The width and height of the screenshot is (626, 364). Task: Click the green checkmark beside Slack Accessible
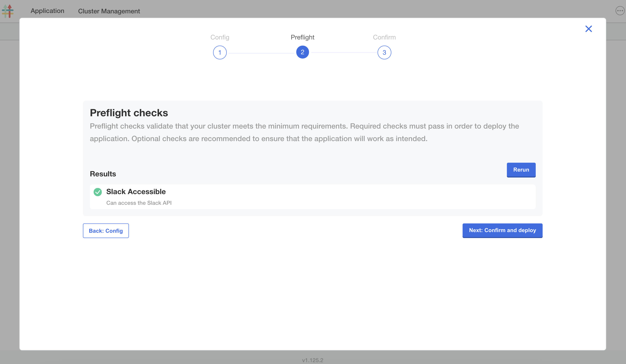click(x=98, y=192)
